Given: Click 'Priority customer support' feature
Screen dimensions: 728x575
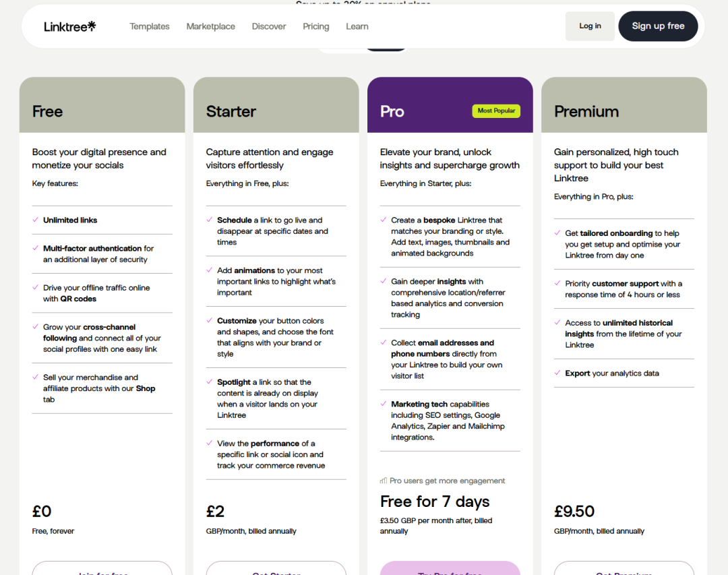Looking at the screenshot, I should click(x=624, y=289).
